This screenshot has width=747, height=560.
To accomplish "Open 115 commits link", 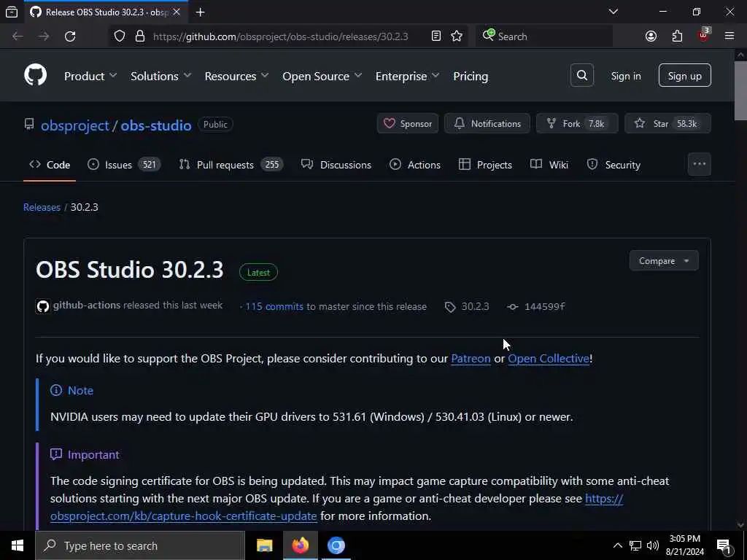I will click(x=274, y=307).
